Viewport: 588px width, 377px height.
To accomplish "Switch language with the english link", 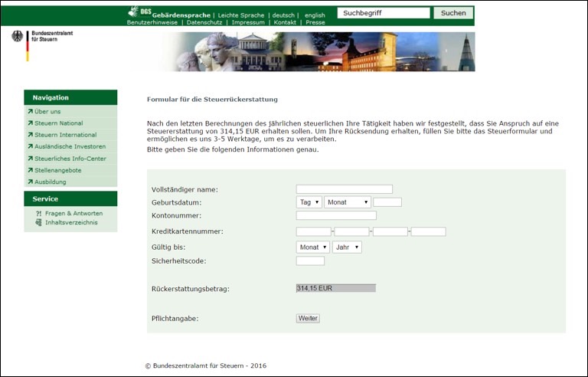I will 314,15.
